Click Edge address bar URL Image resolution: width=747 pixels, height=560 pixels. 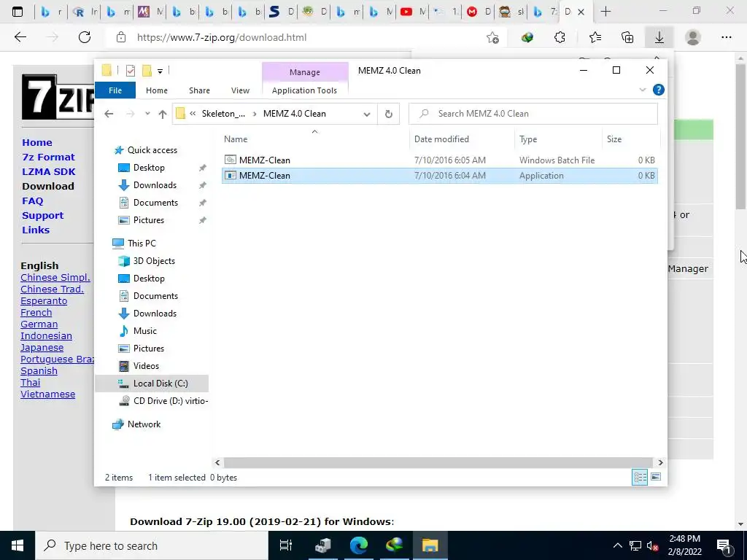point(222,37)
